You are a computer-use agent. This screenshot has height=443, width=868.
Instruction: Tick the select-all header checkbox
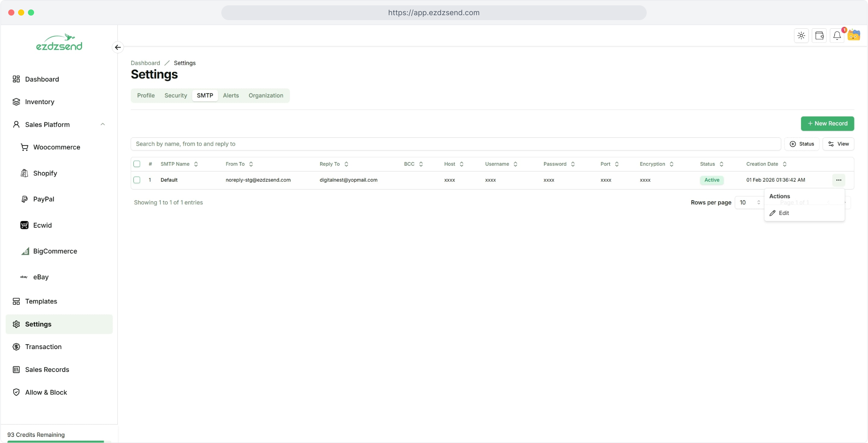(137, 164)
